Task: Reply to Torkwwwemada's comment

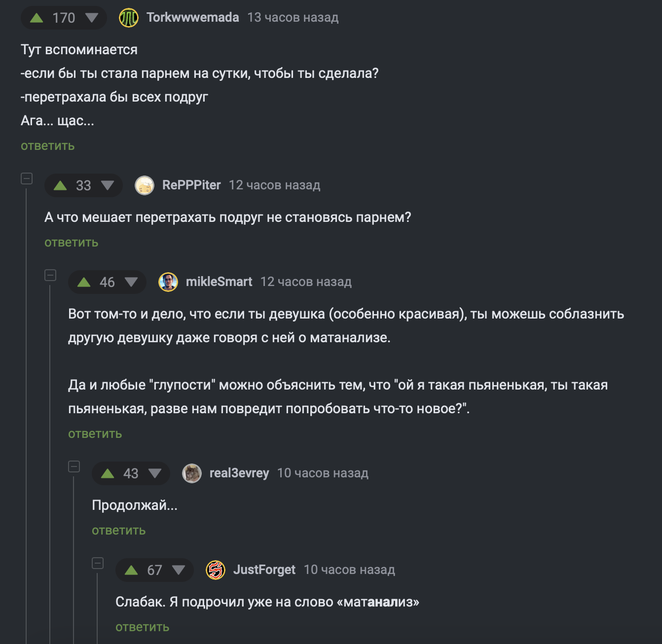Action: click(48, 146)
